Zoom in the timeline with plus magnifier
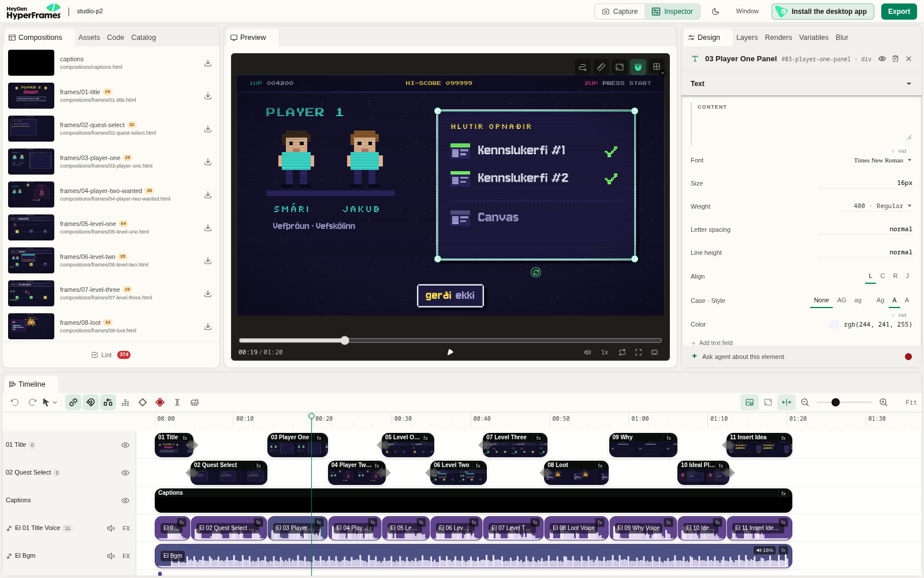Image resolution: width=924 pixels, height=578 pixels. click(883, 402)
